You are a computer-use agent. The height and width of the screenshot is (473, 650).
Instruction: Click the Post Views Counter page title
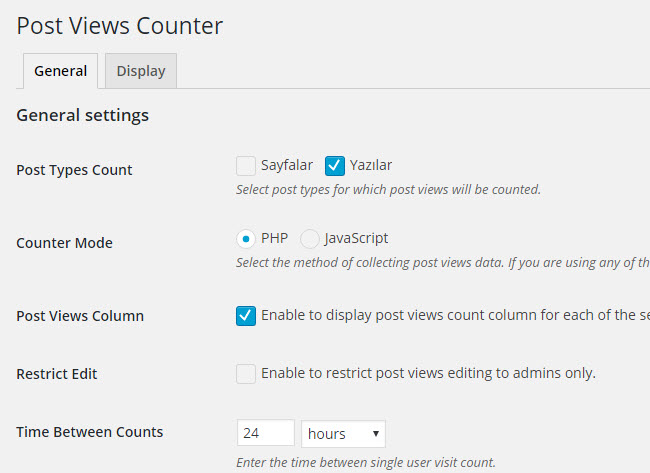[x=120, y=25]
